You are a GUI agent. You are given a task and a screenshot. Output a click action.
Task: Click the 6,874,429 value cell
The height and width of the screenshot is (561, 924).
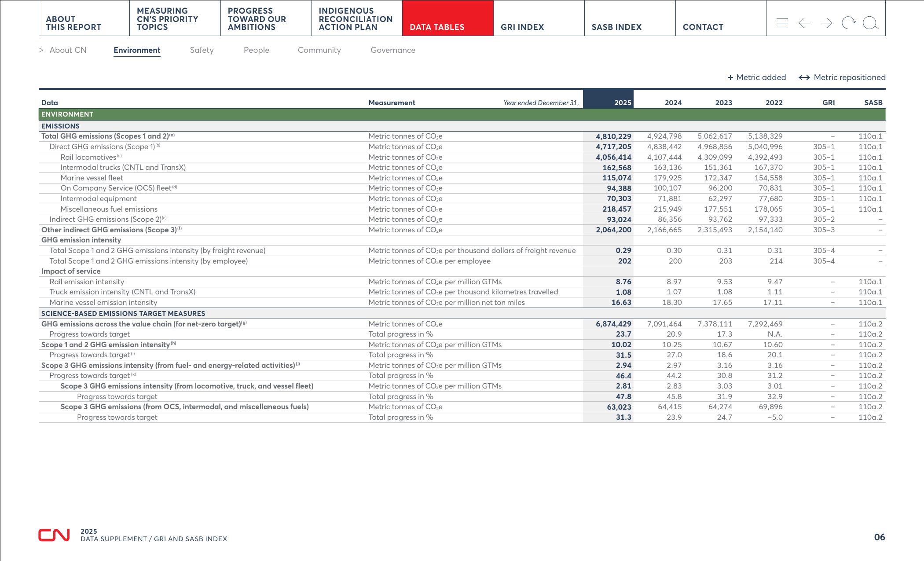click(x=613, y=324)
